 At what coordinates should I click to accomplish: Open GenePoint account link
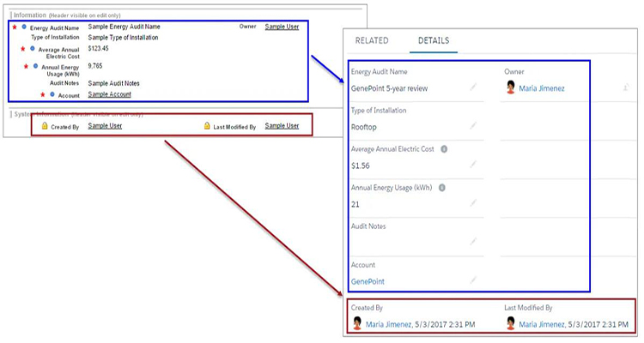pos(368,282)
